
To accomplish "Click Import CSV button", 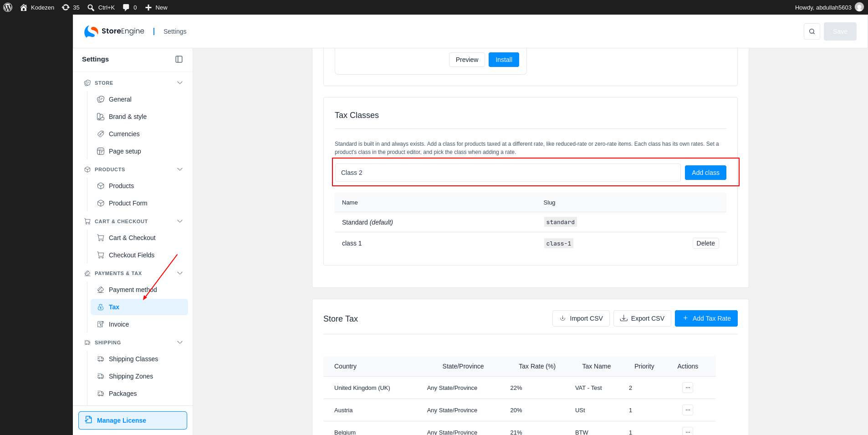I will click(581, 318).
